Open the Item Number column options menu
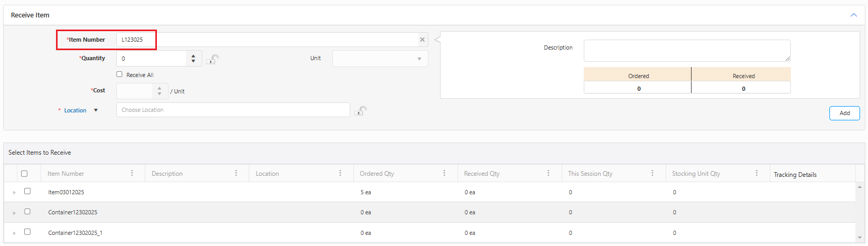Image resolution: width=868 pixels, height=246 pixels. (132, 173)
